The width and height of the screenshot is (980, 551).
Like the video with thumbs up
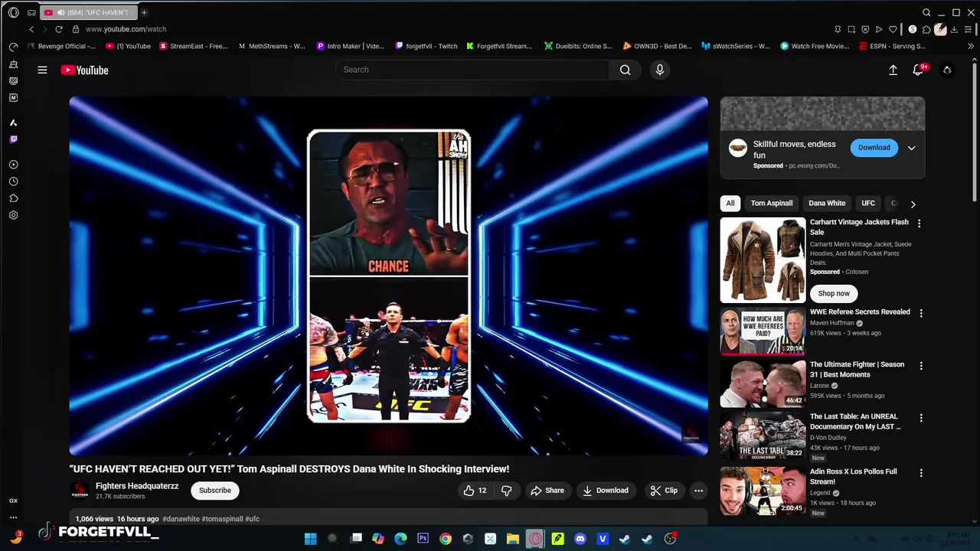click(x=475, y=491)
